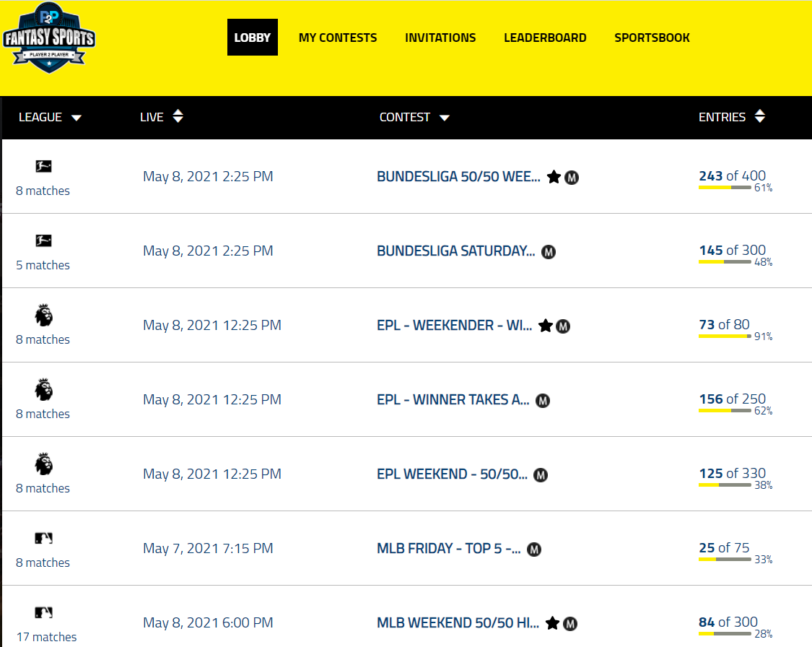The width and height of the screenshot is (812, 647).
Task: Click the M badge next to EPL Winner Takes All
Action: click(543, 400)
